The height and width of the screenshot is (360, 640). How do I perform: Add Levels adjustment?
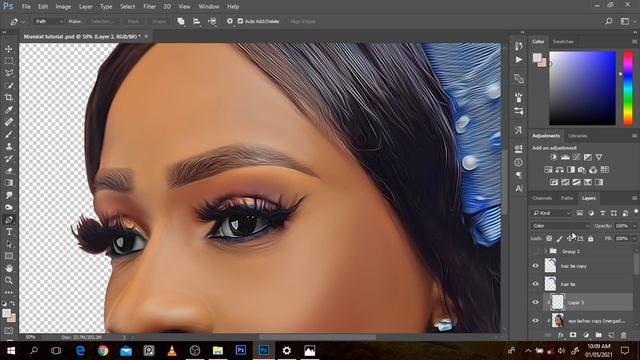(565, 157)
